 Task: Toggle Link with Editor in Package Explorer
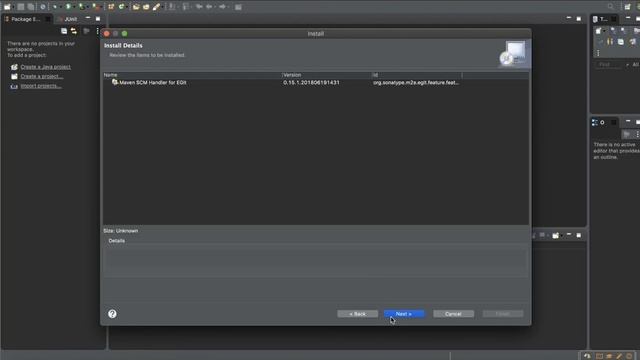[x=74, y=31]
